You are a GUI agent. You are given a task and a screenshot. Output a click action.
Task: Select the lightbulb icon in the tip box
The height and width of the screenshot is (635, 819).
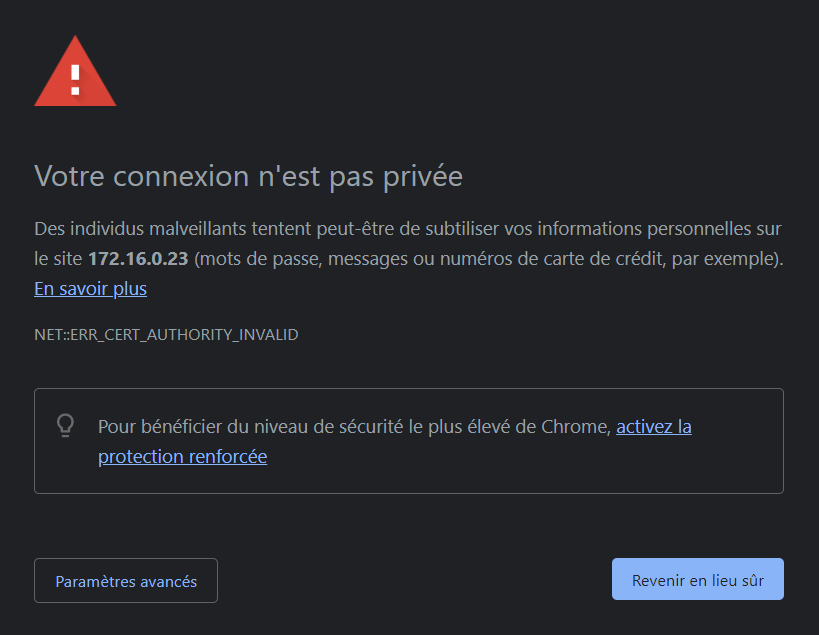pos(63,426)
